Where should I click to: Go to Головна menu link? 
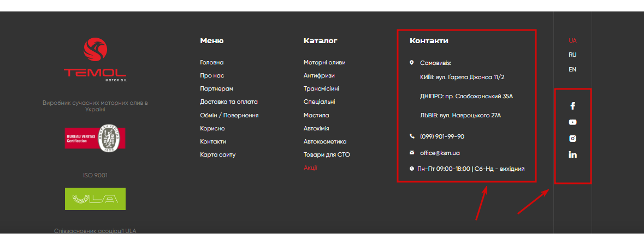coord(212,63)
